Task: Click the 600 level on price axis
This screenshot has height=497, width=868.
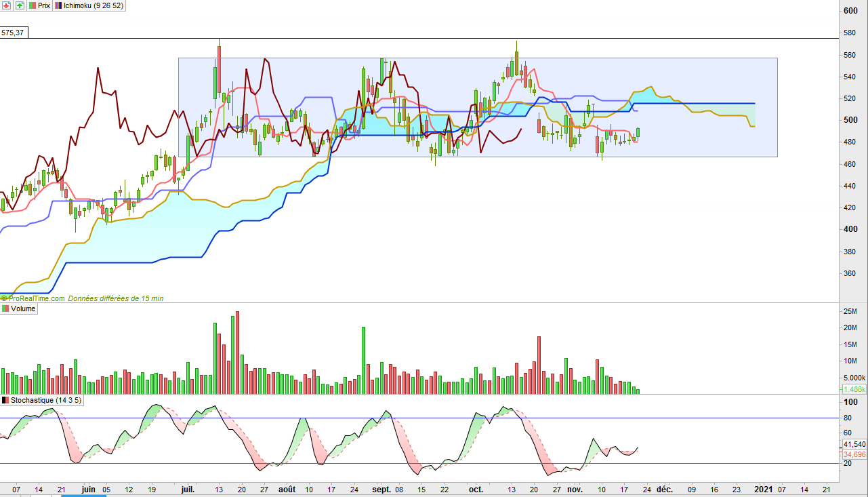Action: pyautogui.click(x=850, y=11)
